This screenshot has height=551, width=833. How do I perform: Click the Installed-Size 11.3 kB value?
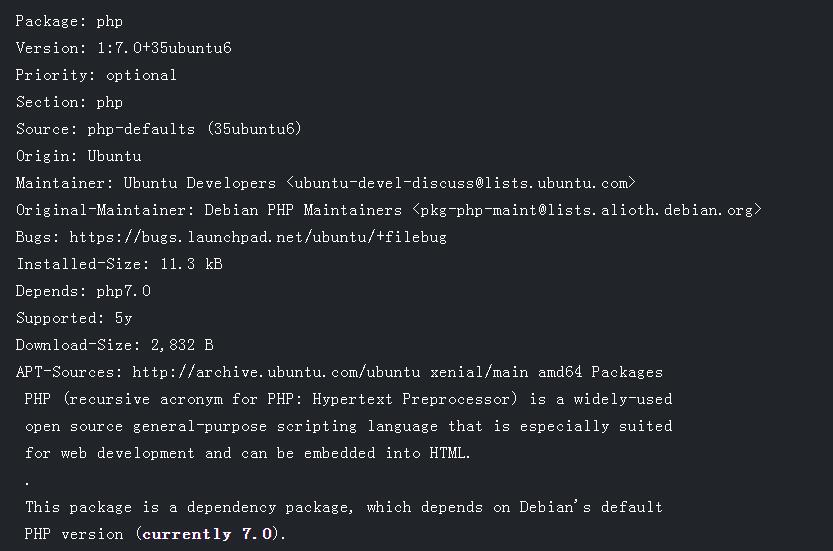tap(191, 264)
